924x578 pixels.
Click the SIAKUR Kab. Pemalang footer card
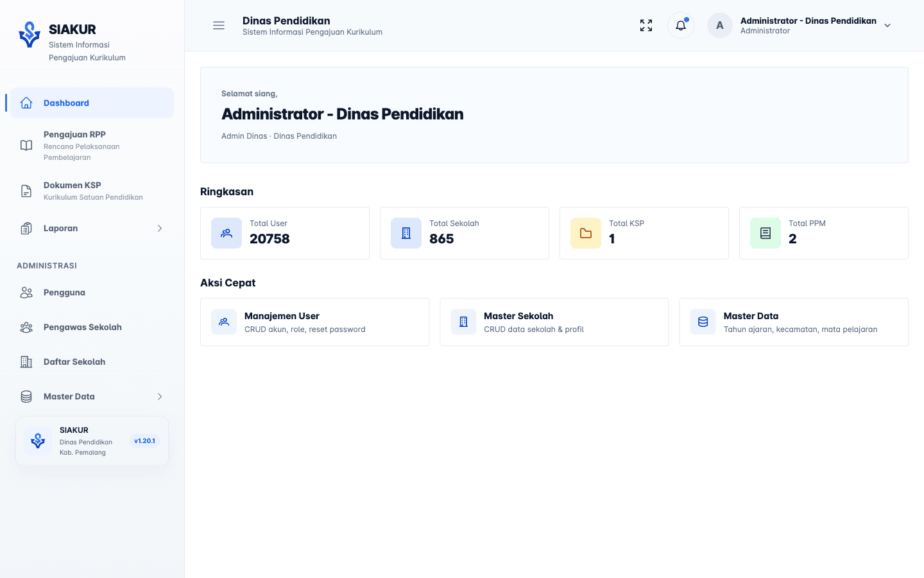92,441
